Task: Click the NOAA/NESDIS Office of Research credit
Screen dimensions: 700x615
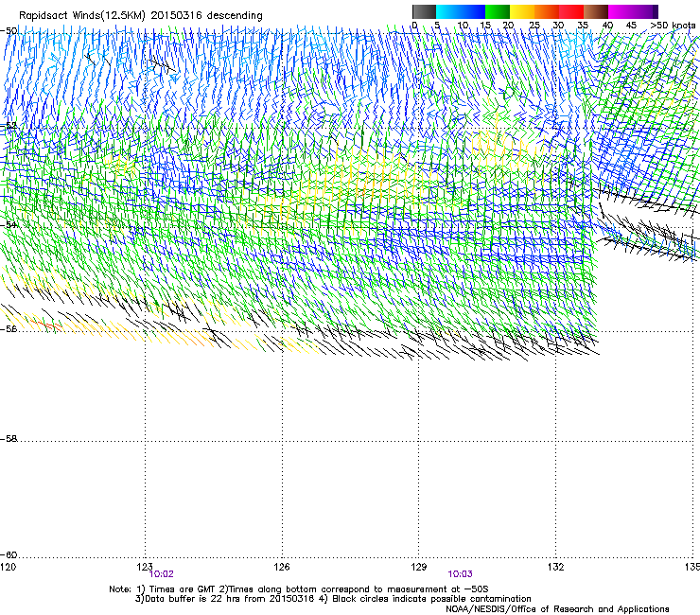Action: pyautogui.click(x=557, y=609)
